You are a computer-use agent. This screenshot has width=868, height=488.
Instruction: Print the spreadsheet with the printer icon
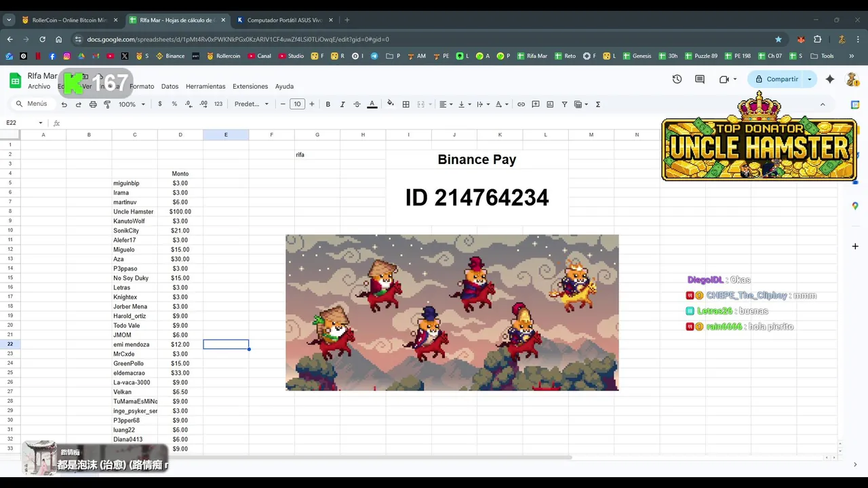(93, 104)
